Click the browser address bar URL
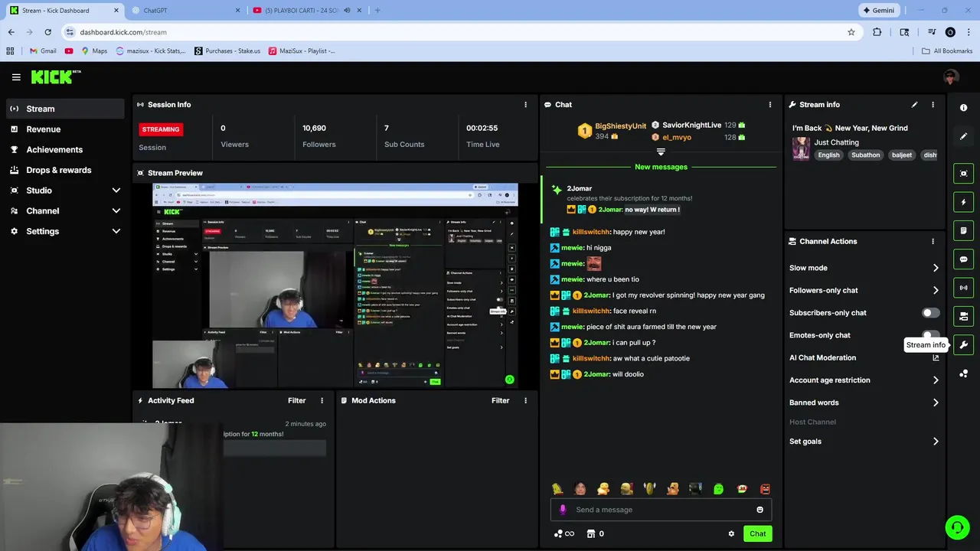The image size is (980, 551). 123,32
